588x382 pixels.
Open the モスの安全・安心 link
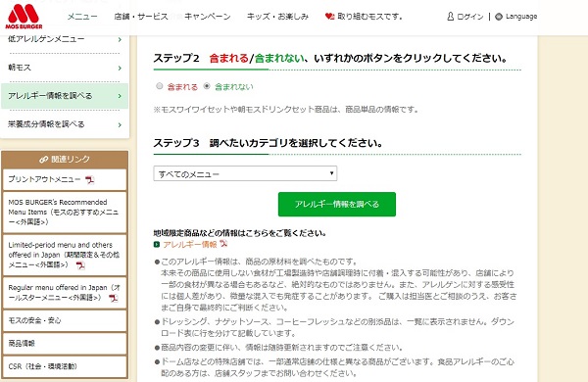65,320
